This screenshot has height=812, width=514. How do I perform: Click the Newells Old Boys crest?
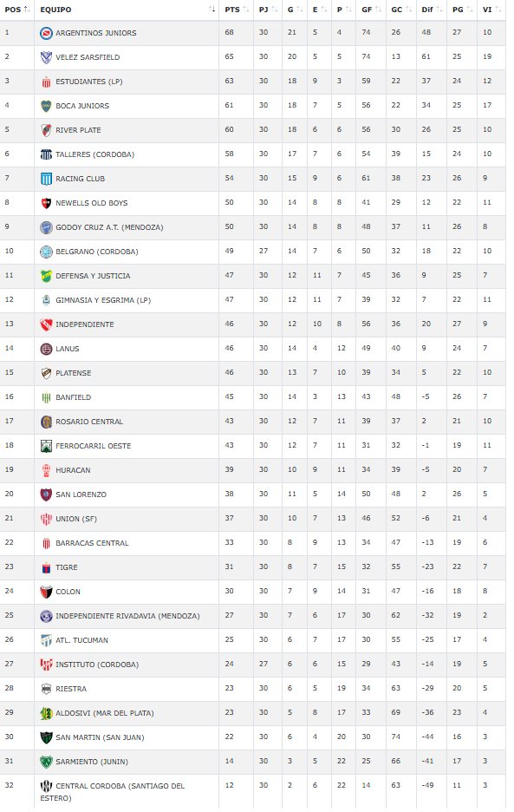pyautogui.click(x=46, y=204)
